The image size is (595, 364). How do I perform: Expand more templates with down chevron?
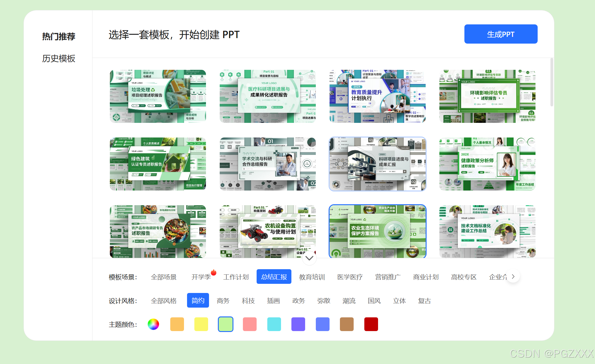tap(309, 258)
